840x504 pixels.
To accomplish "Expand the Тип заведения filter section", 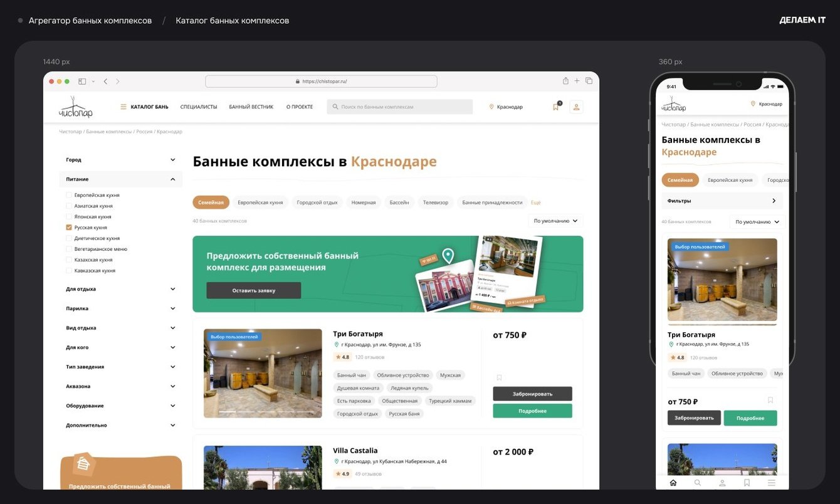I will [x=120, y=367].
